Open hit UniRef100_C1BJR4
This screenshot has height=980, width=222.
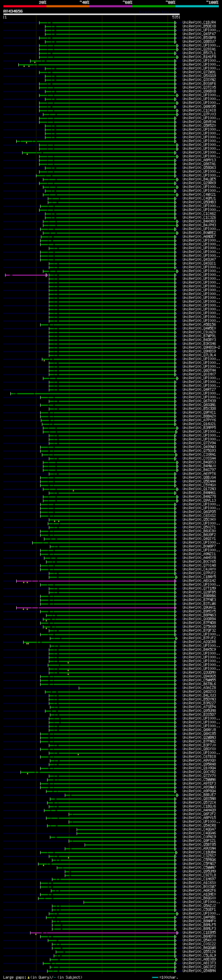click(199, 23)
